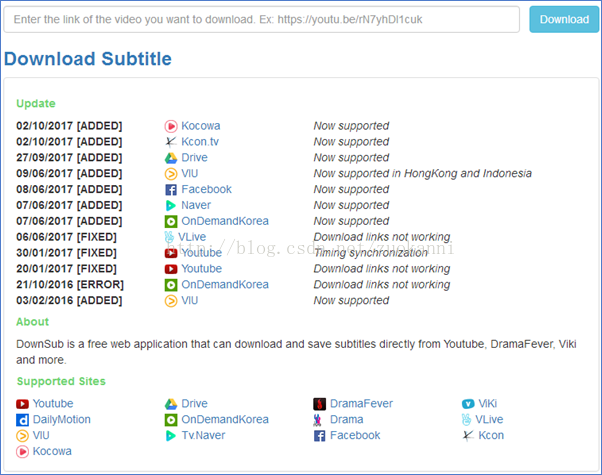The image size is (602, 475).
Task: Click Drama icon under Supported Sites
Action: point(317,420)
